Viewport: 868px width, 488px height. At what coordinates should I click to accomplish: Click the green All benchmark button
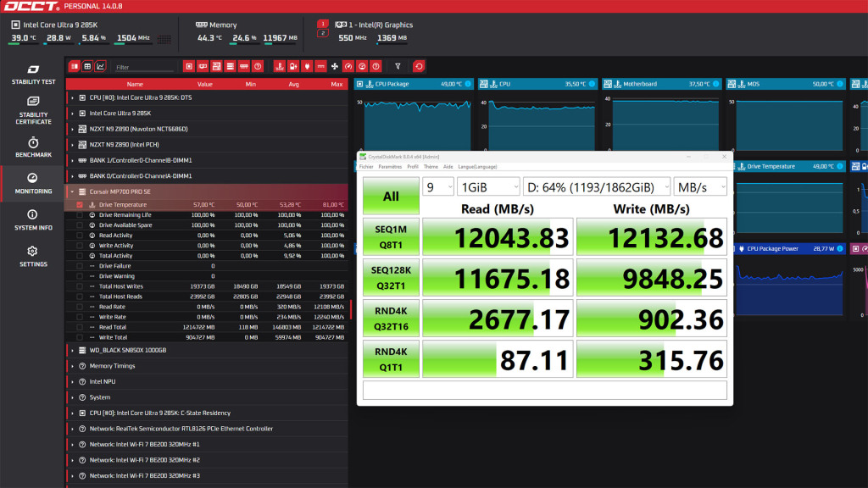pyautogui.click(x=391, y=196)
